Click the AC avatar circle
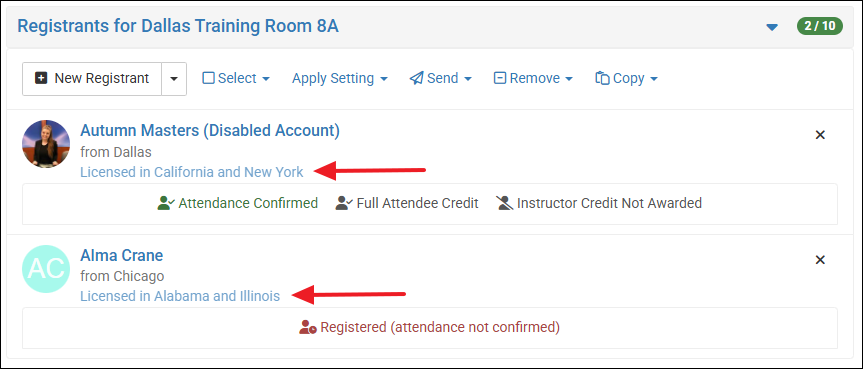Image resolution: width=863 pixels, height=369 pixels. [46, 269]
